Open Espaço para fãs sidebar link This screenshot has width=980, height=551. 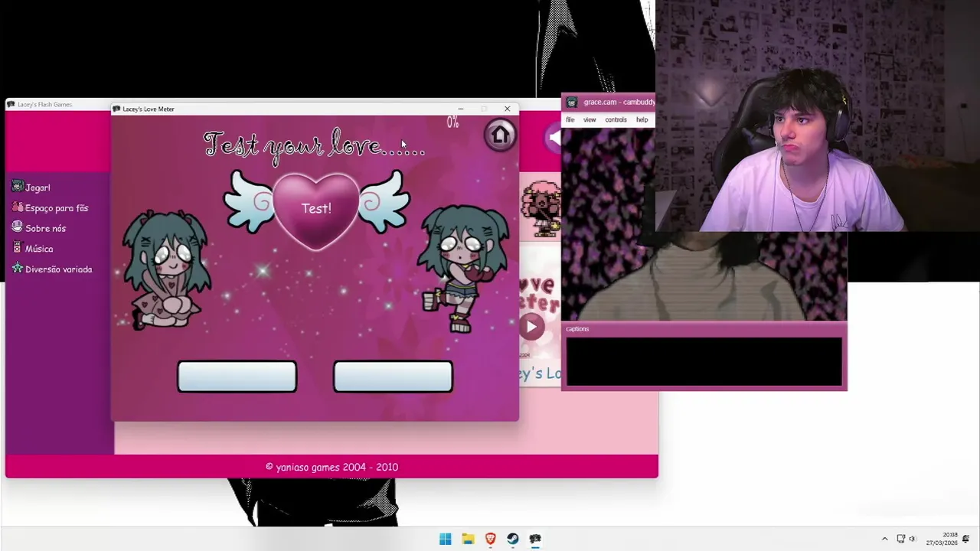click(x=57, y=208)
